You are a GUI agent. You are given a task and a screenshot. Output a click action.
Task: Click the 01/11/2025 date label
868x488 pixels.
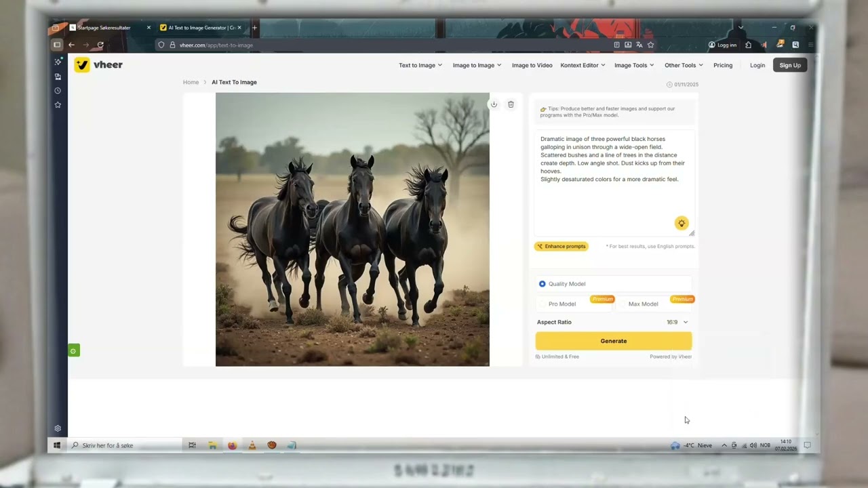point(683,85)
